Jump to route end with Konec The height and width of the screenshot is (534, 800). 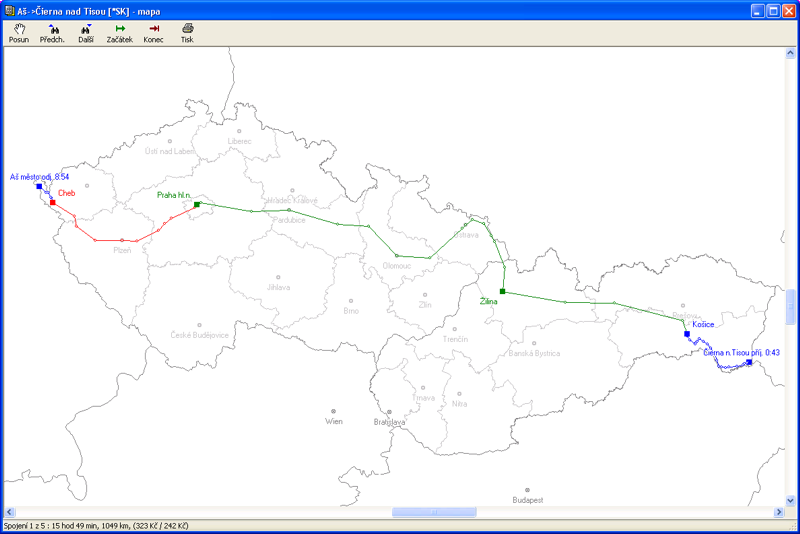(153, 33)
